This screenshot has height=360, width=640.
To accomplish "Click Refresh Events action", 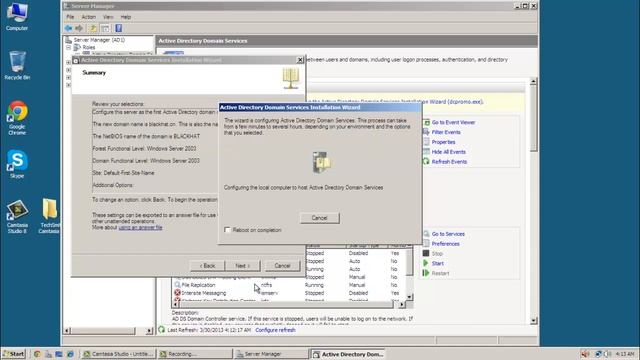I will click(x=449, y=162).
